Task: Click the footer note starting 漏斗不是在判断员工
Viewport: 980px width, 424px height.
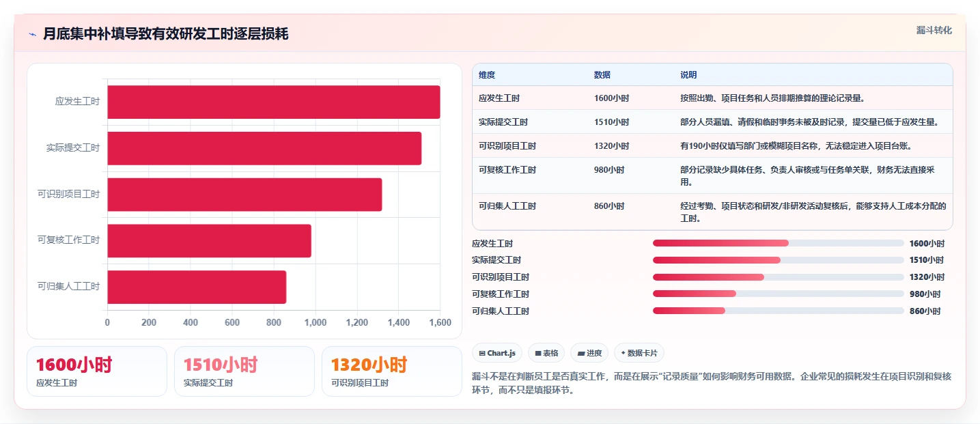Action: point(712,384)
